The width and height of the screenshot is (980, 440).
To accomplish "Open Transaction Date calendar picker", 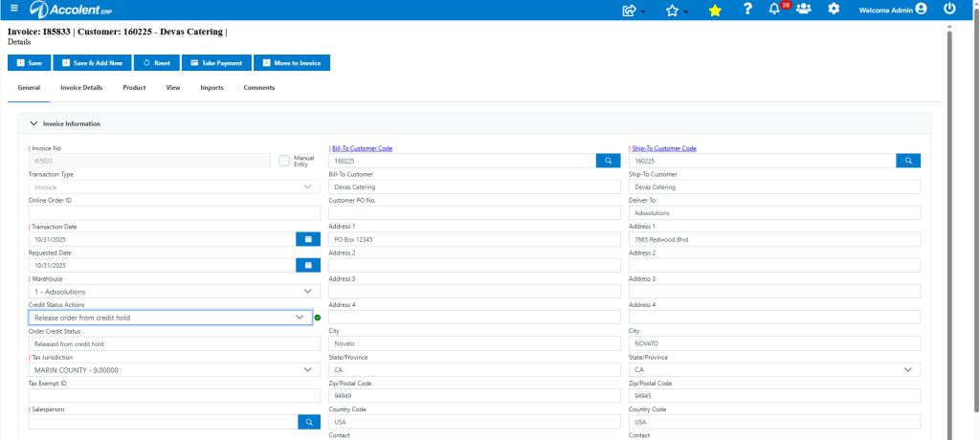I will tap(307, 239).
